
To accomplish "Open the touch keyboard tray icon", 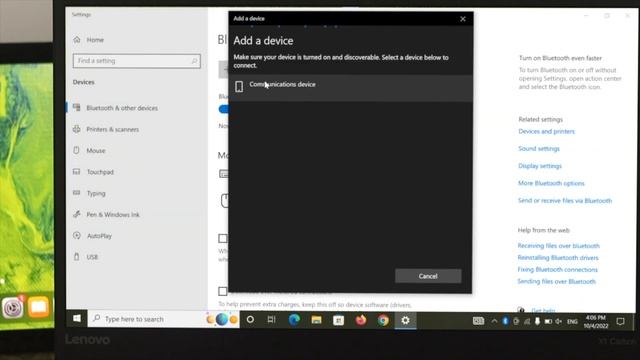I will [478, 321].
